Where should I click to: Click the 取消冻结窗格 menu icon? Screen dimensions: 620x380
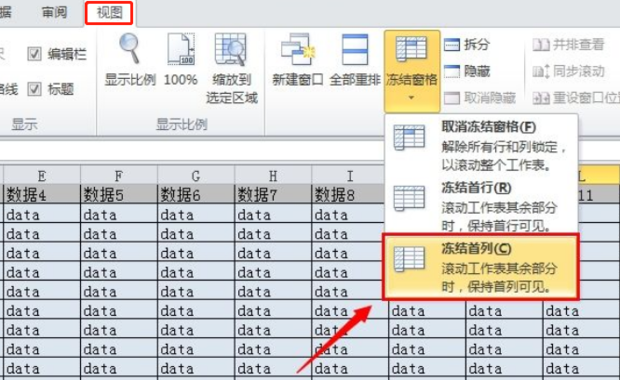coord(410,137)
